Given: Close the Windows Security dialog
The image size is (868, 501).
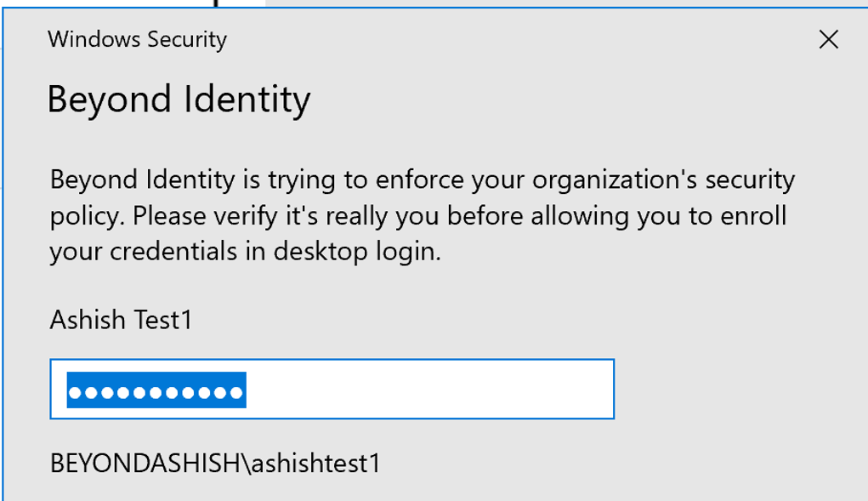Looking at the screenshot, I should [827, 39].
